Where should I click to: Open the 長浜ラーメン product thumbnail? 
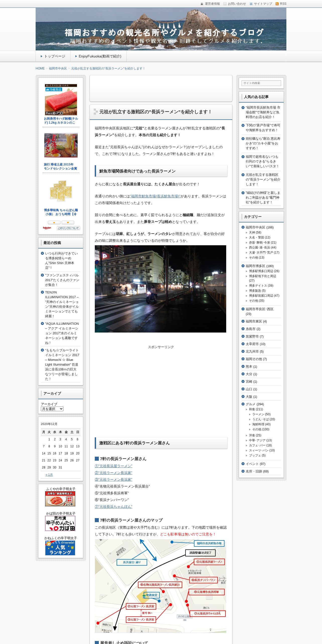coord(61,145)
